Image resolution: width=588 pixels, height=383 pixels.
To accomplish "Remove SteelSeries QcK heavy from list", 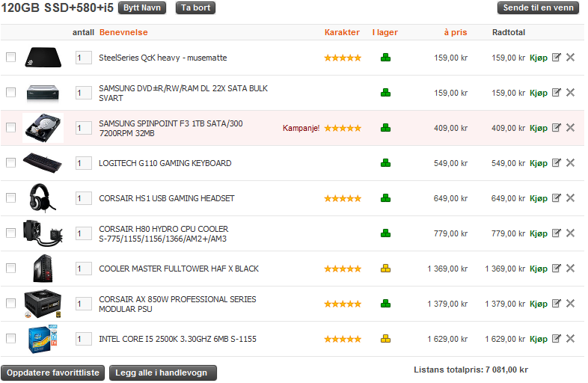I will point(570,58).
